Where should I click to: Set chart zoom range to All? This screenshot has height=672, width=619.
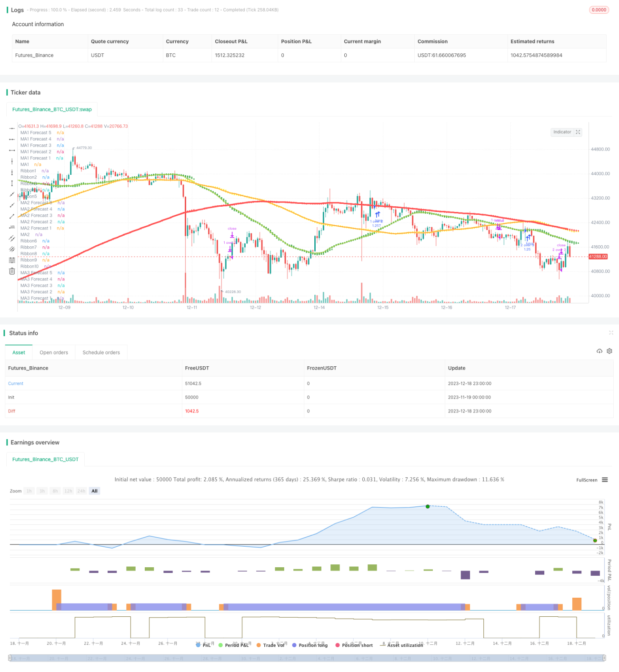pos(94,491)
